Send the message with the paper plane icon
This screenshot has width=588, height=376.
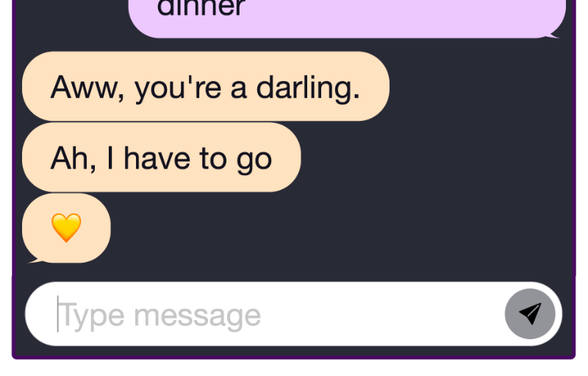530,313
